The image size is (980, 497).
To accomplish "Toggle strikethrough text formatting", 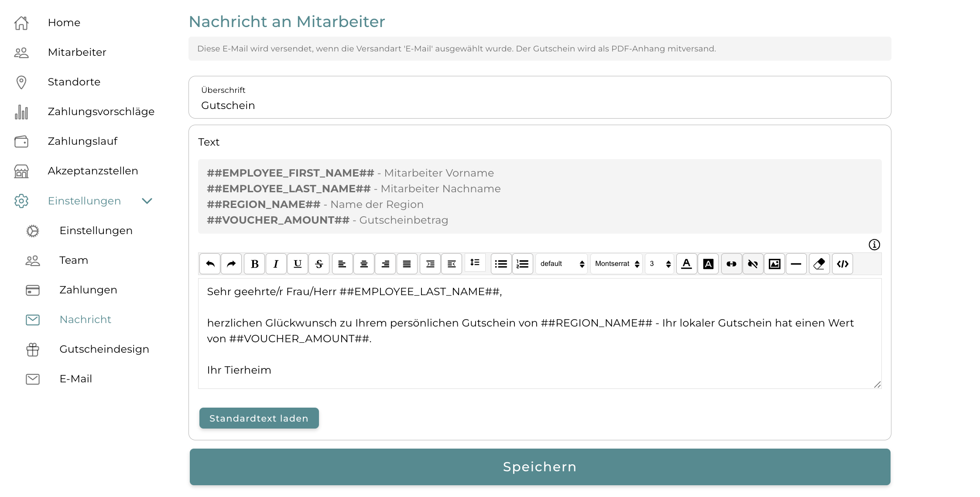I will coord(319,264).
